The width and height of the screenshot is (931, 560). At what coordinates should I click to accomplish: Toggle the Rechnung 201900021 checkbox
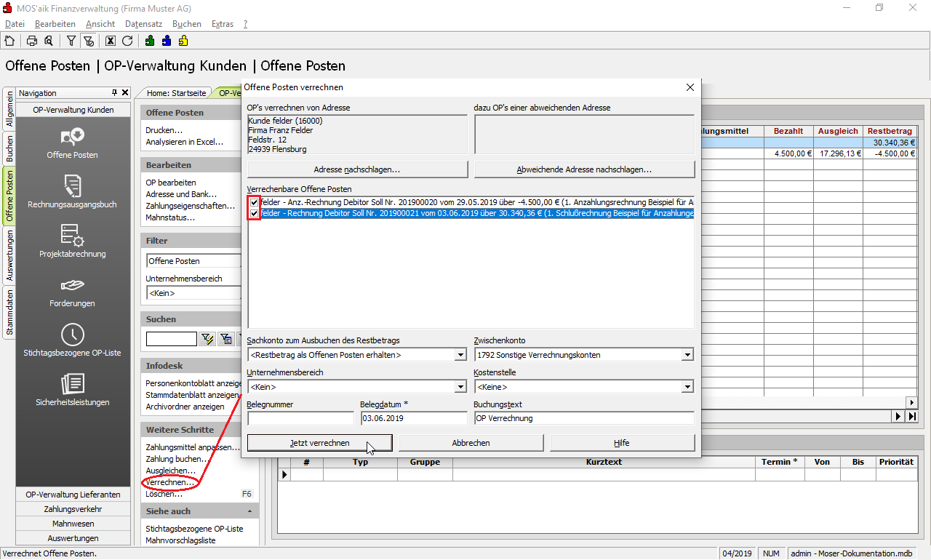pyautogui.click(x=254, y=214)
